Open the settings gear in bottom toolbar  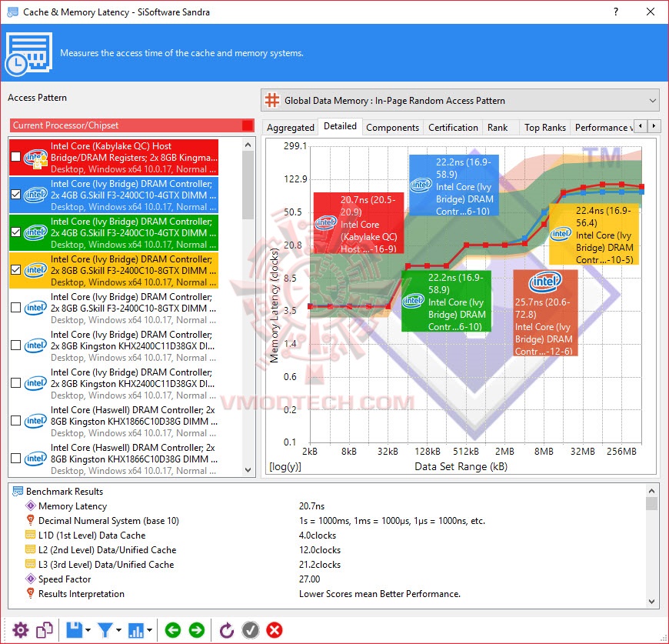(x=20, y=630)
